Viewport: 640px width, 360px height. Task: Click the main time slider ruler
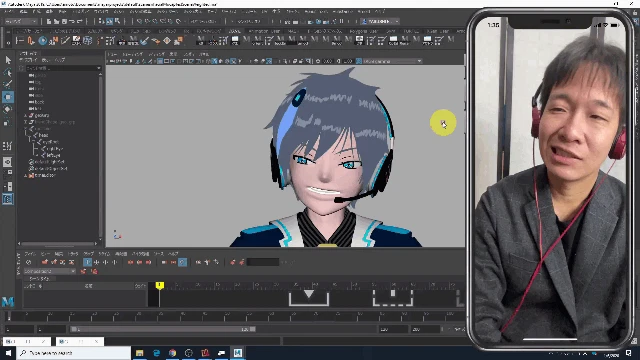(235, 316)
